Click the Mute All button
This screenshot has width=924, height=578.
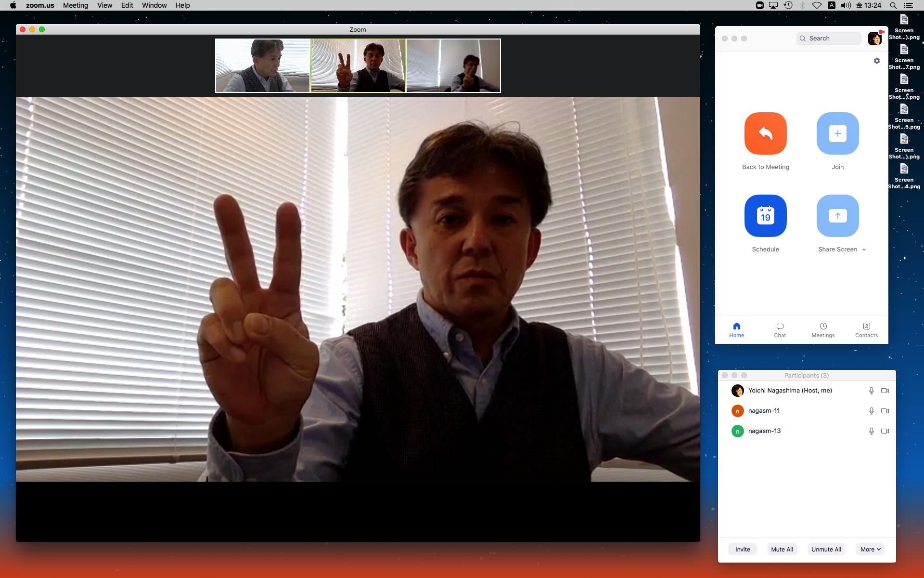click(x=782, y=549)
